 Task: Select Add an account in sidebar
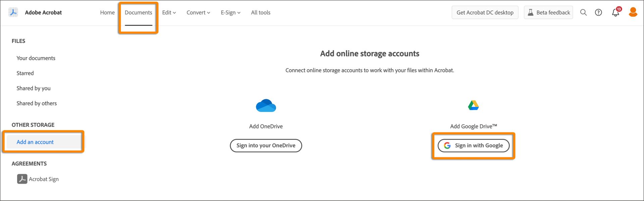click(35, 142)
